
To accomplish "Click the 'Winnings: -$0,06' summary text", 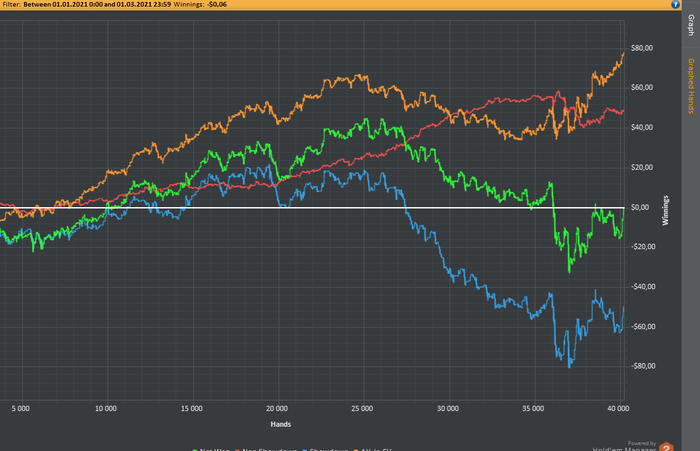I will pos(200,4).
